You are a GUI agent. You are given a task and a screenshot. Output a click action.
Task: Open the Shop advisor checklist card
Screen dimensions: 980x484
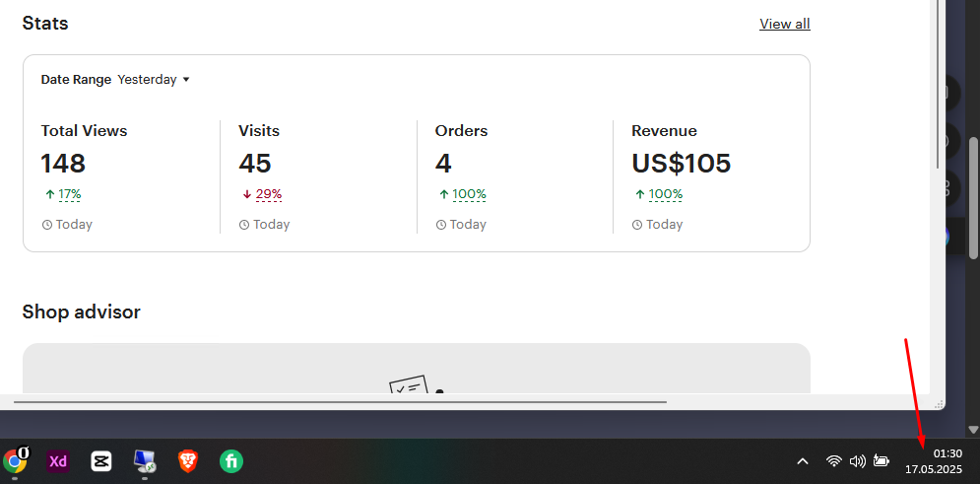(x=417, y=369)
